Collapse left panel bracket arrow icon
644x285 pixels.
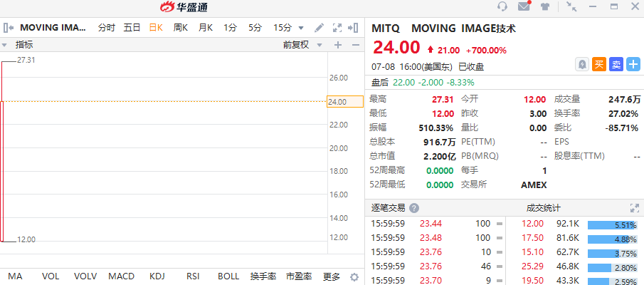coord(9,28)
